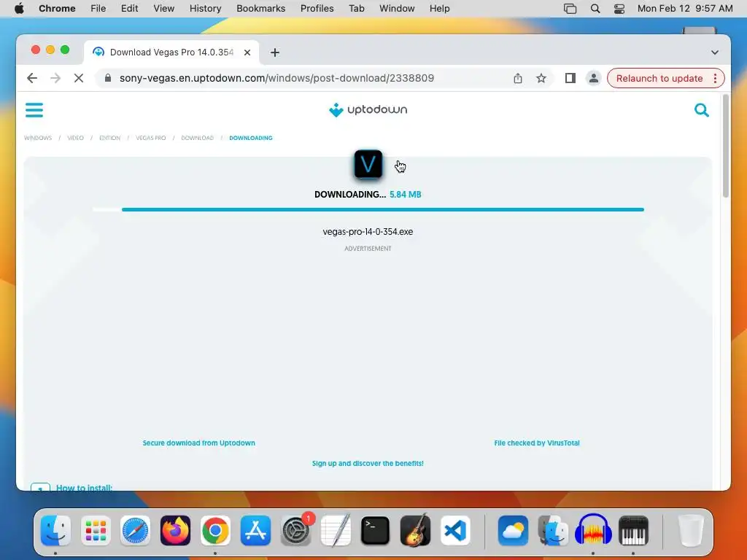This screenshot has width=747, height=560.
Task: Bookmark this page with the star icon
Action: coord(541,78)
